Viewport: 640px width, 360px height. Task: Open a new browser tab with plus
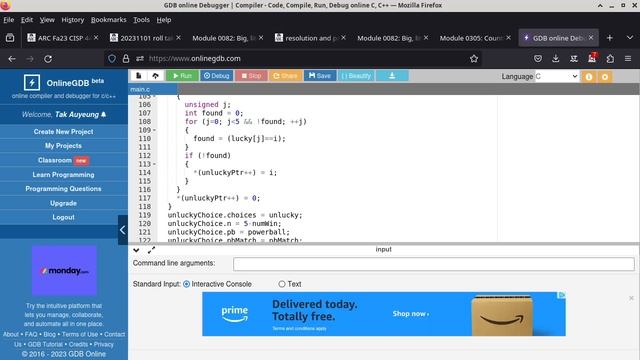609,38
